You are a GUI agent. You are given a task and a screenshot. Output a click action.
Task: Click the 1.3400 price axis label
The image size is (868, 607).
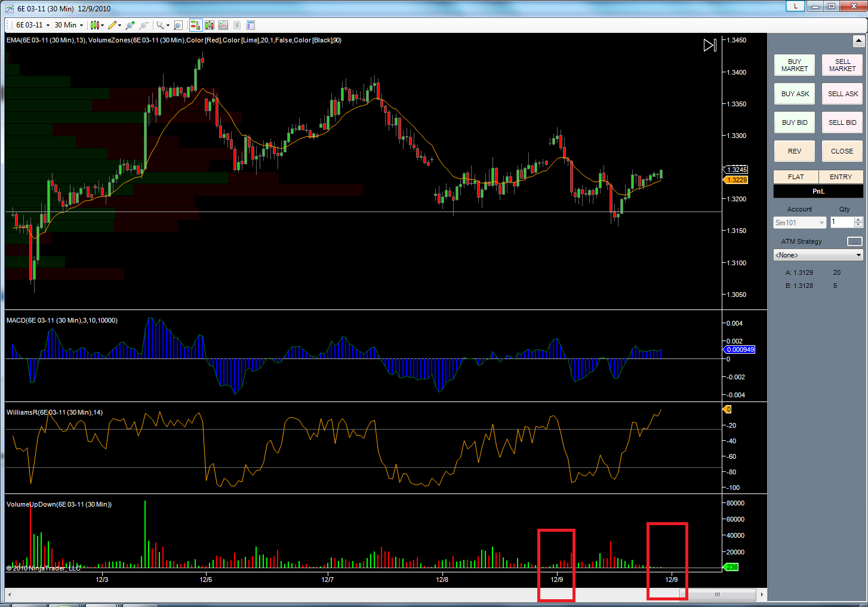pyautogui.click(x=736, y=72)
